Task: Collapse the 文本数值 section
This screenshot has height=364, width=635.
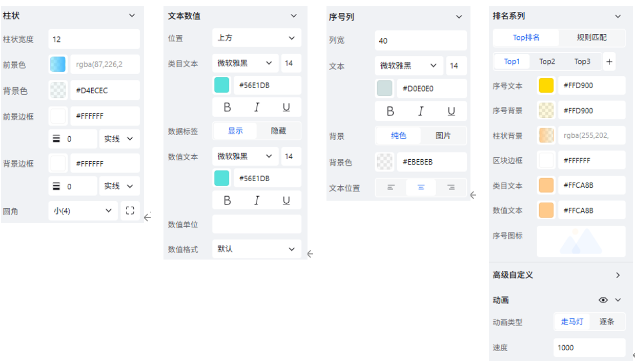Action: [294, 16]
